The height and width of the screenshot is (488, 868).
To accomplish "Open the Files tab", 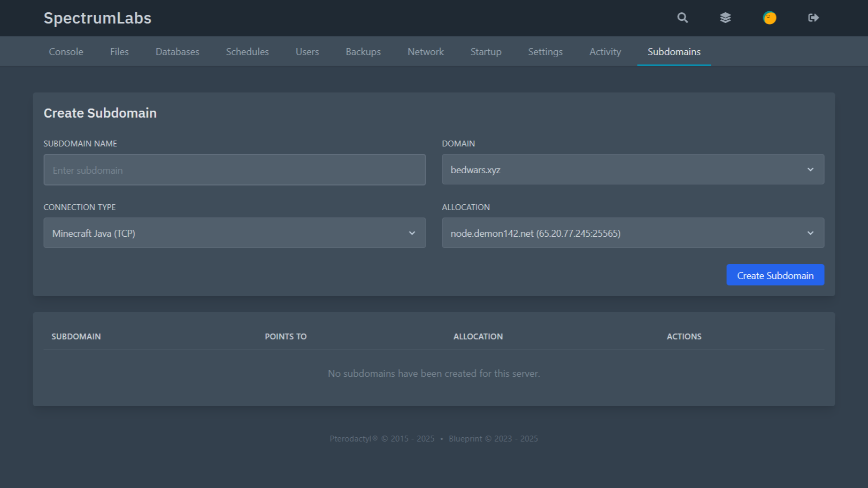I will pos(119,52).
